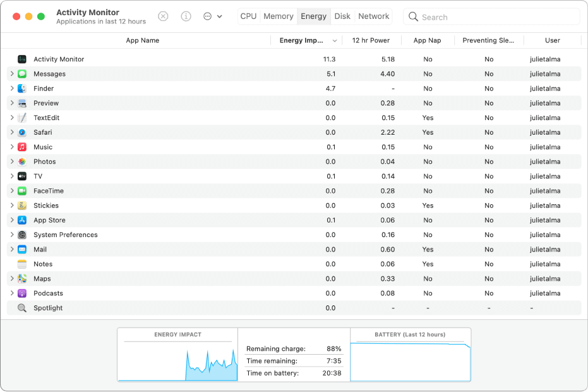Select the Podcasts app icon
The image size is (588, 392).
[x=22, y=293]
